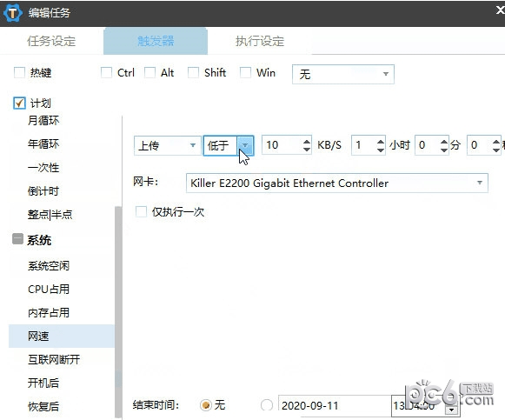Decrease the 分 minutes value
505x420 pixels.
click(x=444, y=150)
